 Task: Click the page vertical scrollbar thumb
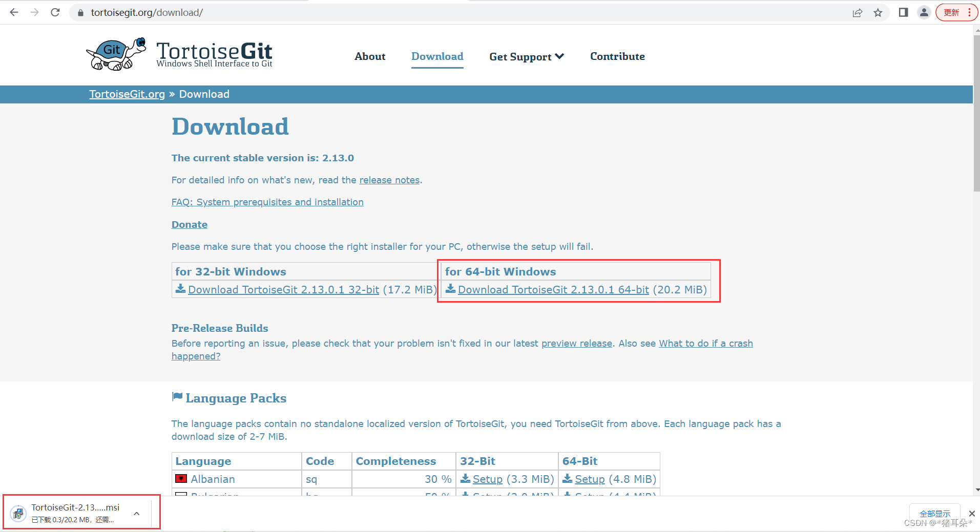(976, 113)
